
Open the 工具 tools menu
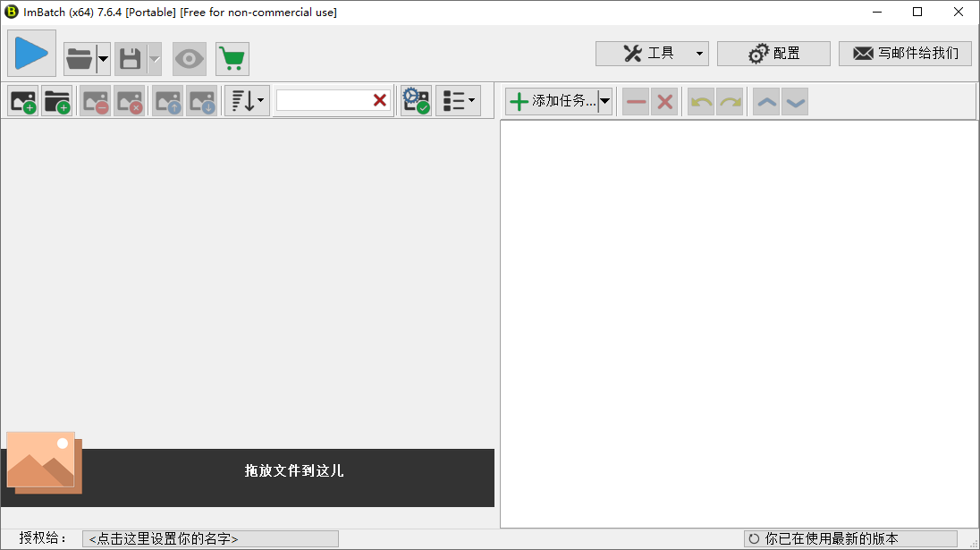click(652, 53)
